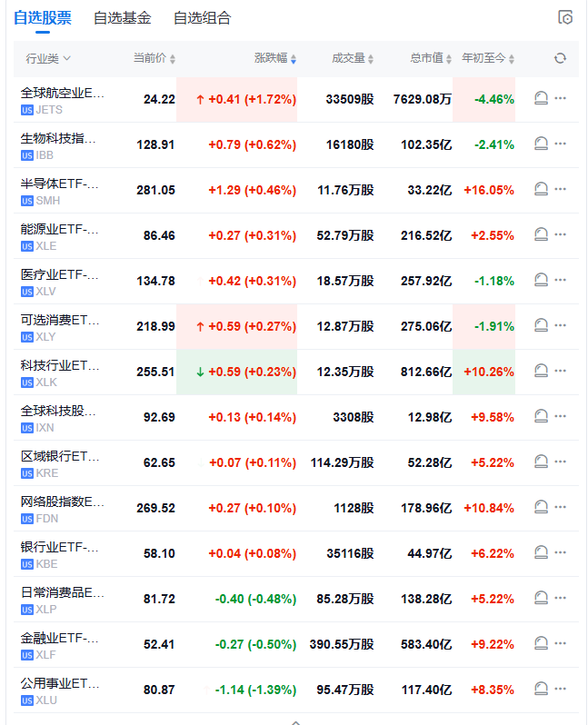Open 全球科技股… IXN stock
Viewport: 588px width, 725px height.
pos(58,418)
